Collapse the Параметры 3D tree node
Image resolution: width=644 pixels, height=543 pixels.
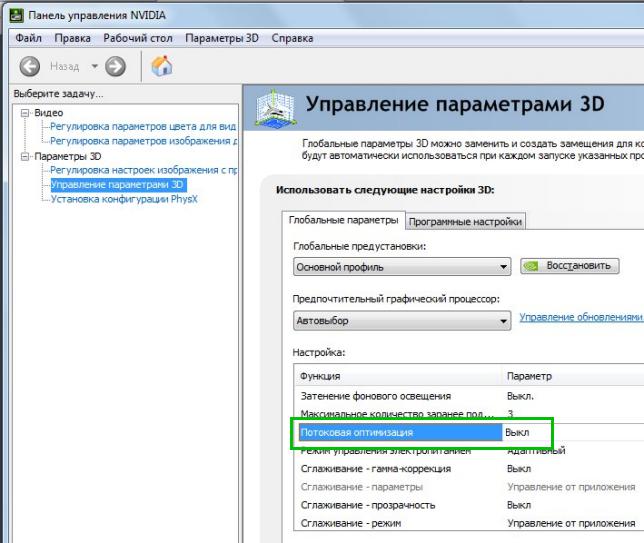click(25, 156)
